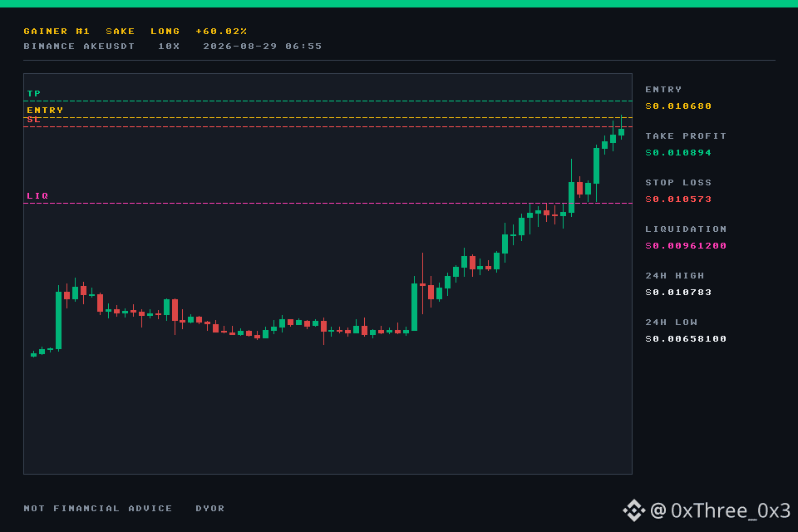Click the pink "LIQ" chart line label
Viewport: 798px width, 532px height.
(x=37, y=195)
